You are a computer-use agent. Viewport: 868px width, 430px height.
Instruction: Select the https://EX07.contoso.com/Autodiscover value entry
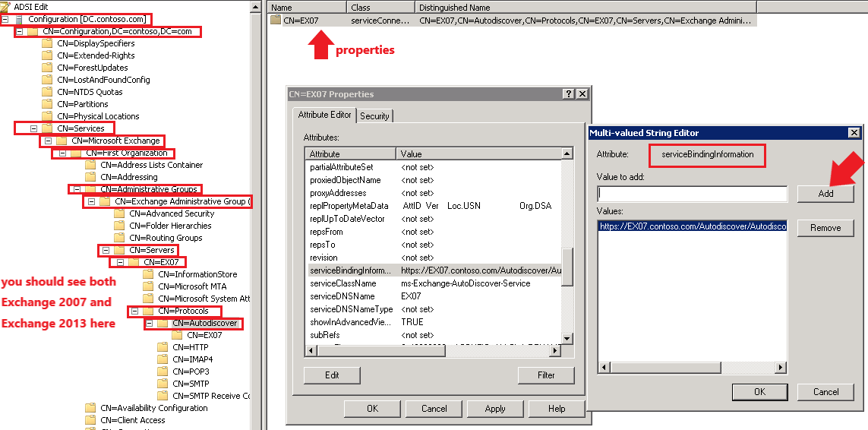(693, 226)
